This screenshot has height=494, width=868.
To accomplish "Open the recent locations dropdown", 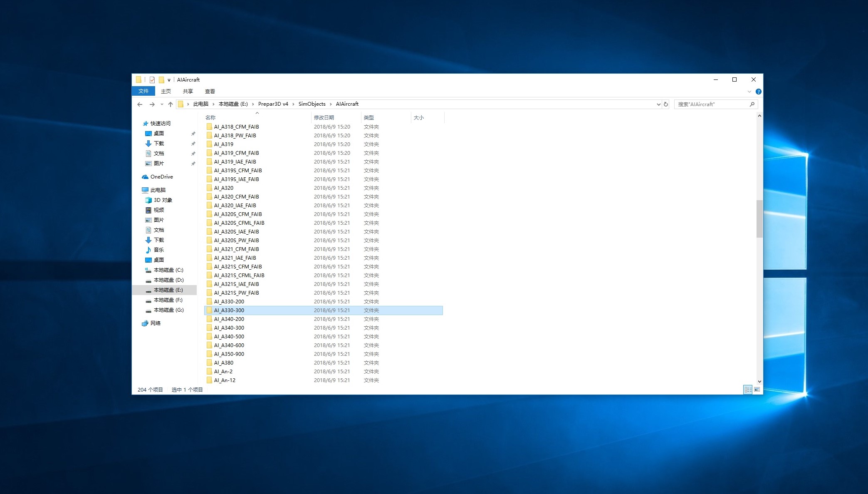I will pyautogui.click(x=162, y=104).
